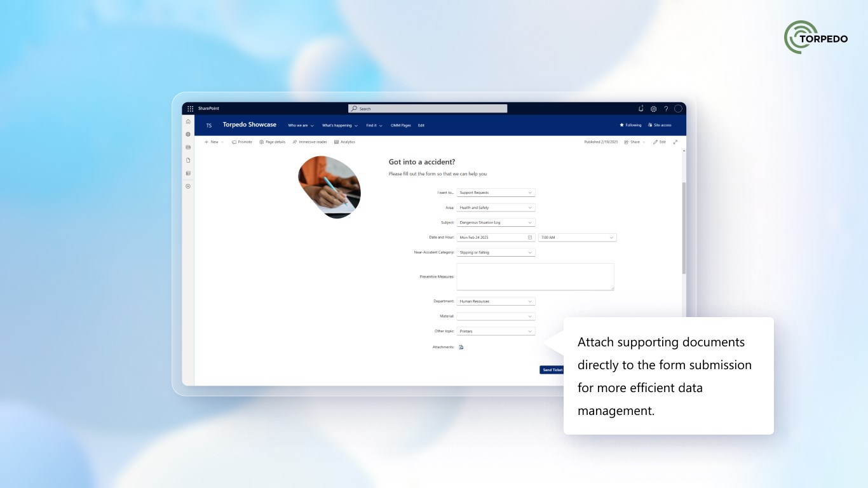Screen dimensions: 868x488
Task: Click the Following star icon
Action: pyautogui.click(x=622, y=125)
